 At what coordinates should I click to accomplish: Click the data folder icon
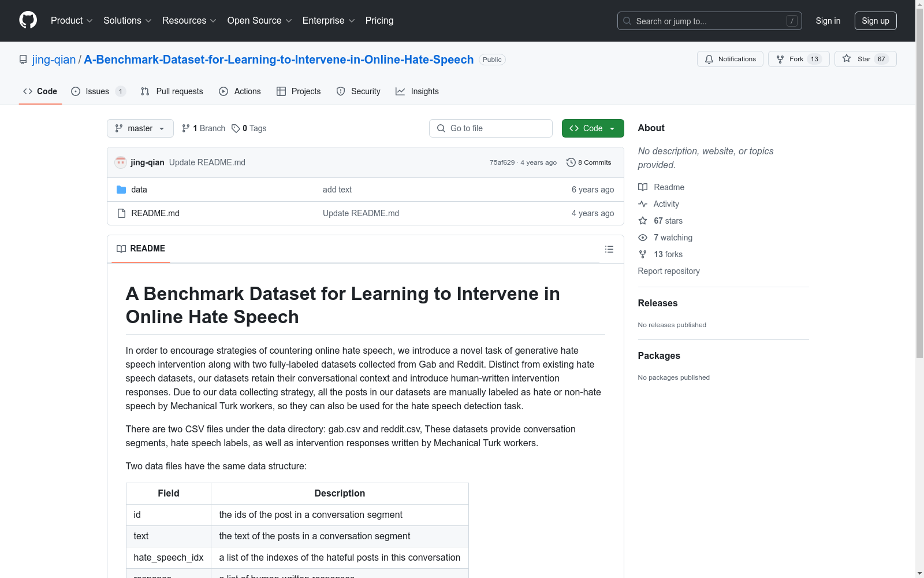click(121, 190)
